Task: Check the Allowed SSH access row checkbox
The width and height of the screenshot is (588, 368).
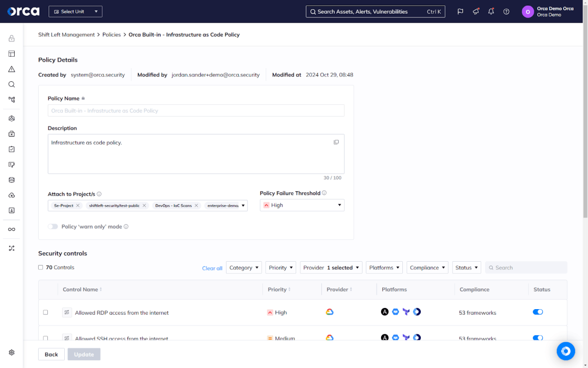Action: pos(45,339)
